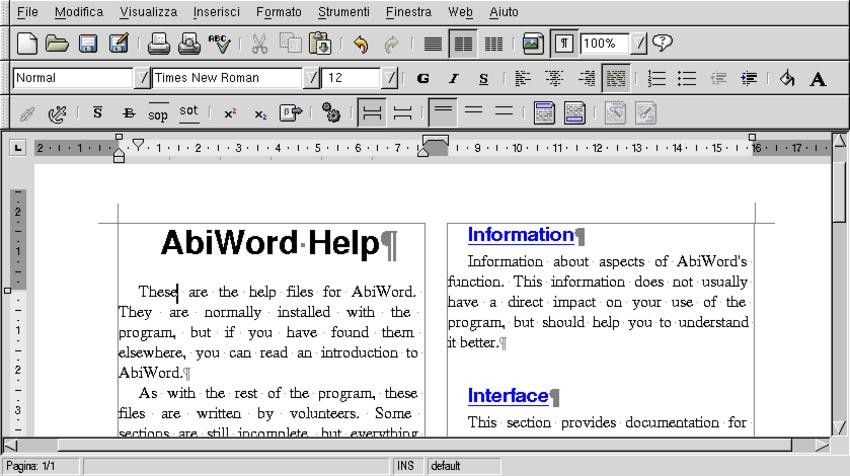The height and width of the screenshot is (476, 850).
Task: Align text right
Action: (x=586, y=79)
